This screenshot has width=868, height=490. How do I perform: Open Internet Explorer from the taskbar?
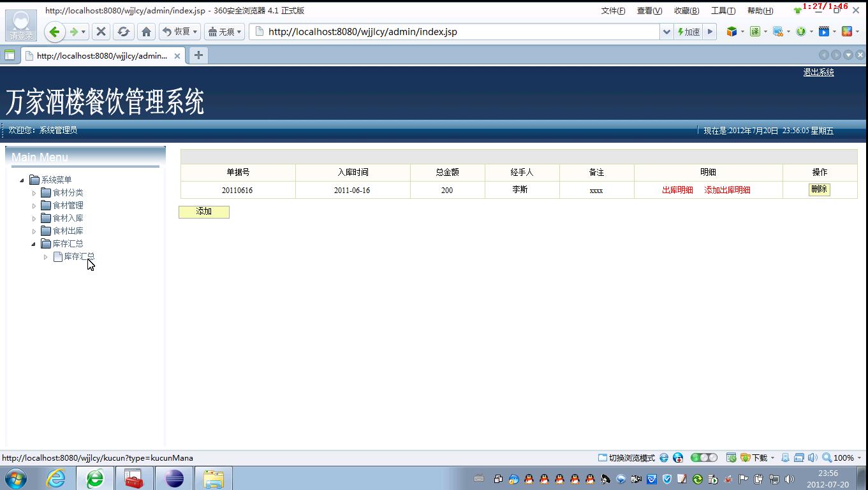point(56,479)
